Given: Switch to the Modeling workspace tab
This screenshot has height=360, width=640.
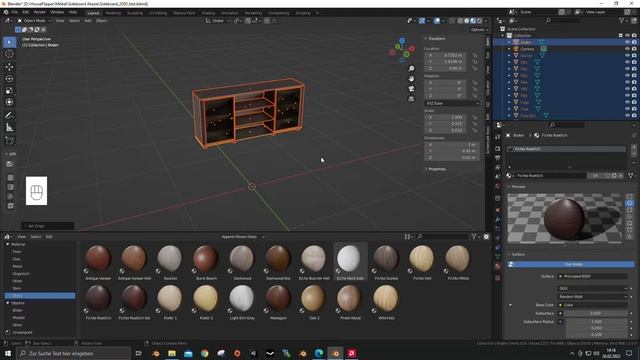Looking at the screenshot, I should pyautogui.click(x=113, y=13).
